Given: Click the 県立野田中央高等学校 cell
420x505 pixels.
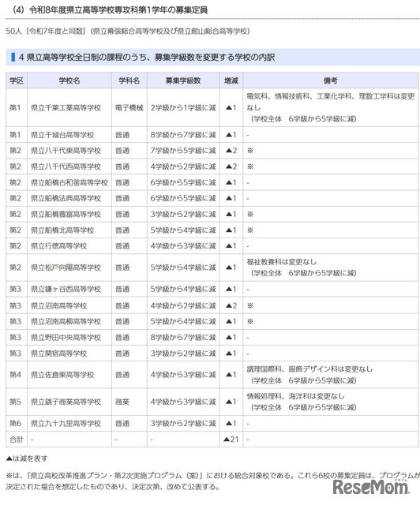Looking at the screenshot, I should 69,337.
